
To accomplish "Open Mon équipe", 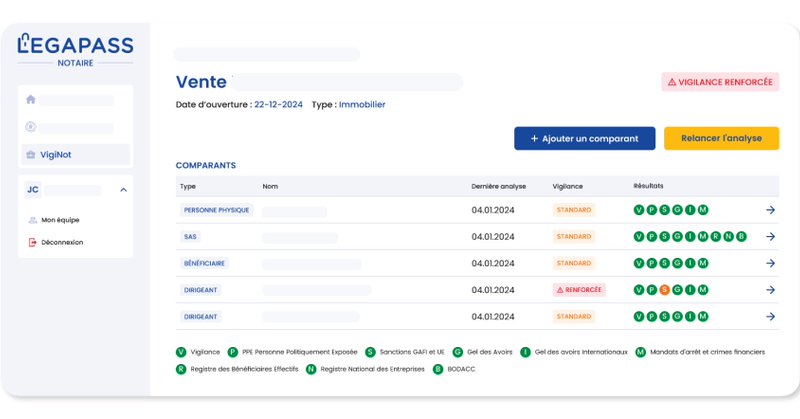I will coord(60,220).
